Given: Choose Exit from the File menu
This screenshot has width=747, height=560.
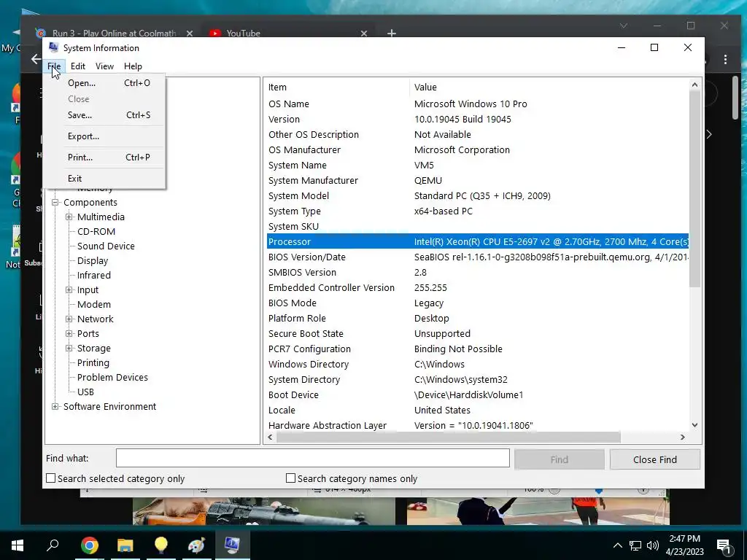Looking at the screenshot, I should (105, 179).
